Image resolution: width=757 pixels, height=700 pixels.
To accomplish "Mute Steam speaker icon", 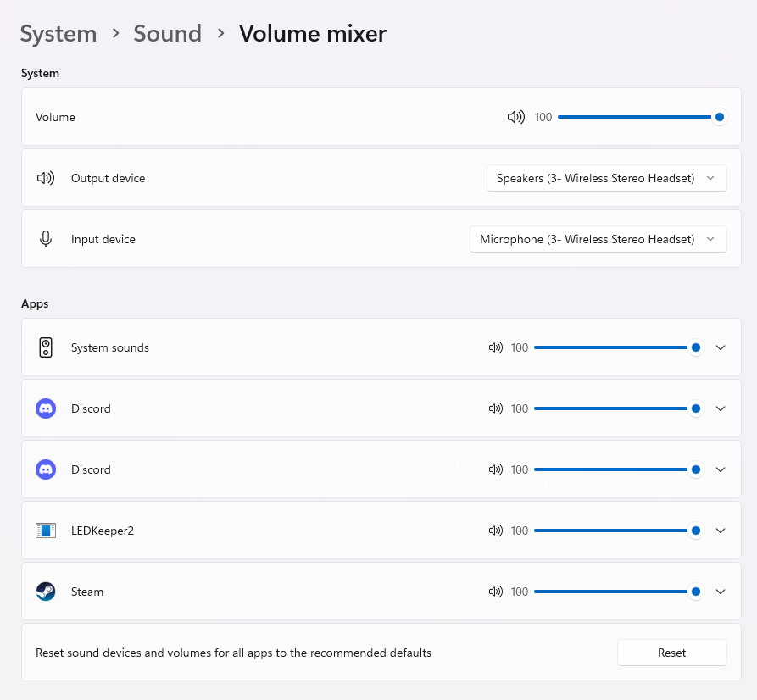I will click(495, 592).
